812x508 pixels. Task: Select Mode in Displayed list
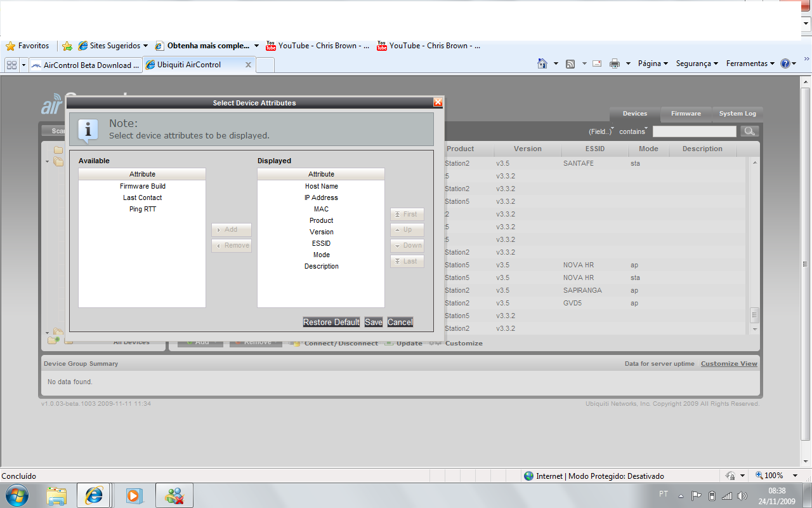tap(321, 255)
